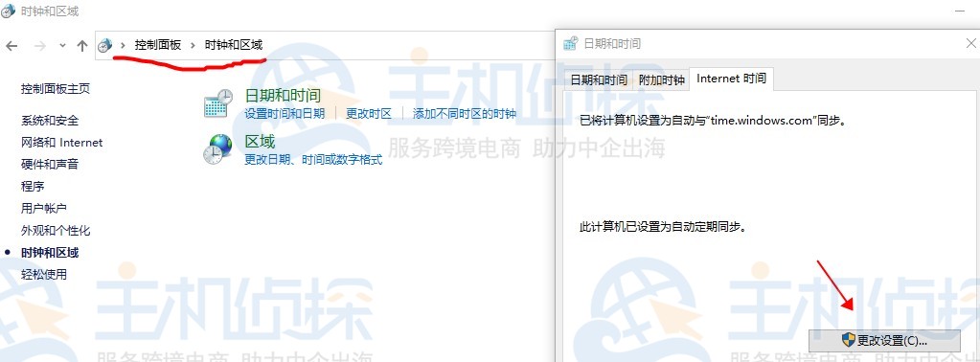Select 时钟和区域 in the address breadcrumb
Viewport: 980px width, 362px height.
coord(234,45)
